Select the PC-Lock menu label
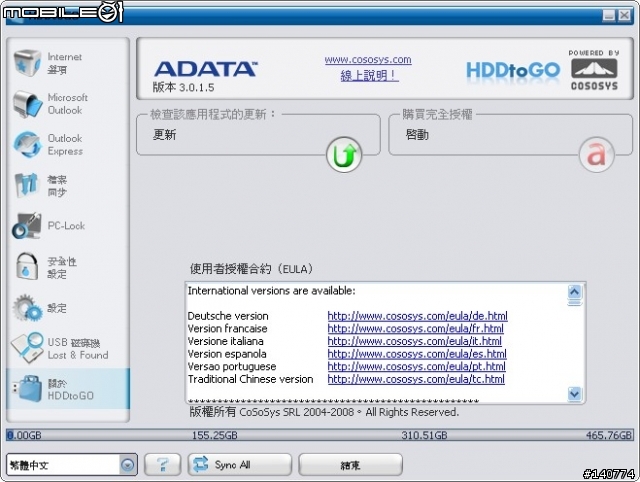 66,226
